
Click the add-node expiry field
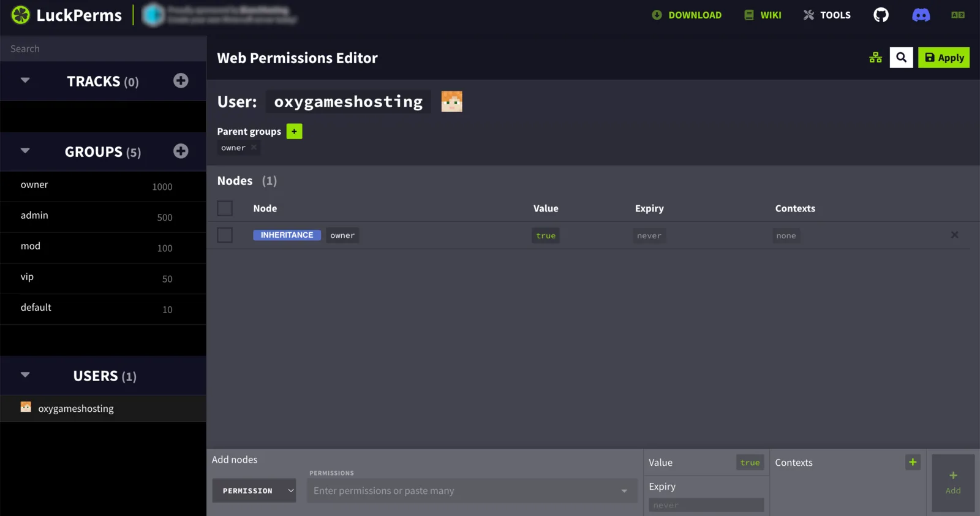tap(706, 505)
